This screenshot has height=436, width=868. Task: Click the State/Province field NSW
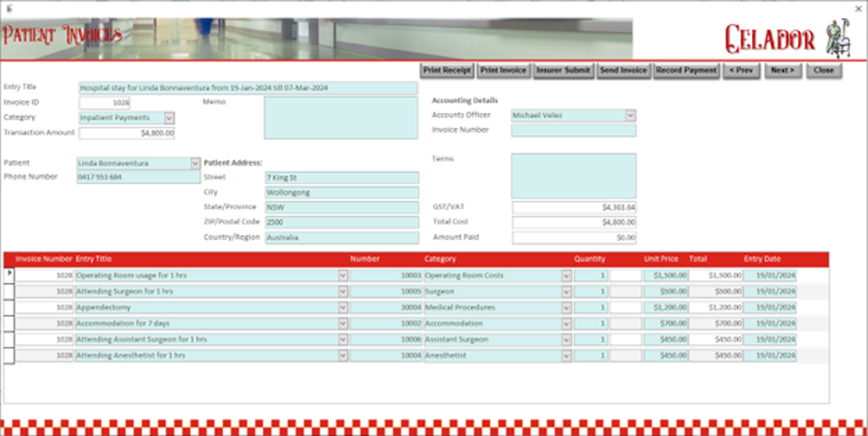(x=341, y=207)
